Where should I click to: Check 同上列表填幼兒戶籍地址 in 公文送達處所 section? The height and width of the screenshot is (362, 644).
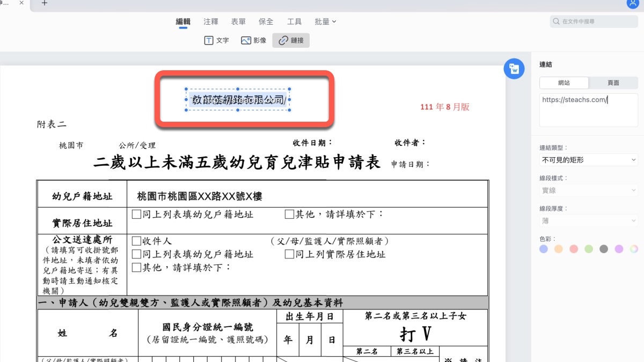pyautogui.click(x=136, y=254)
